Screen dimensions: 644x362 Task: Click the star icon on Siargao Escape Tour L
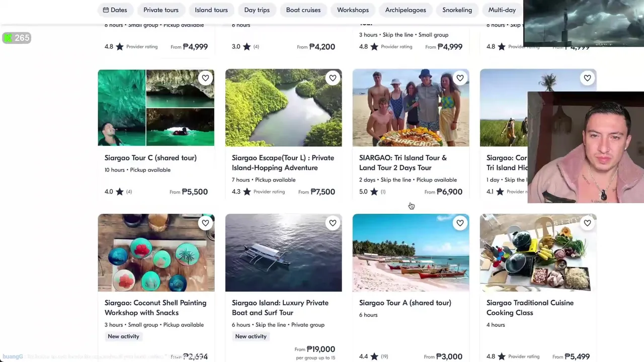(x=247, y=192)
